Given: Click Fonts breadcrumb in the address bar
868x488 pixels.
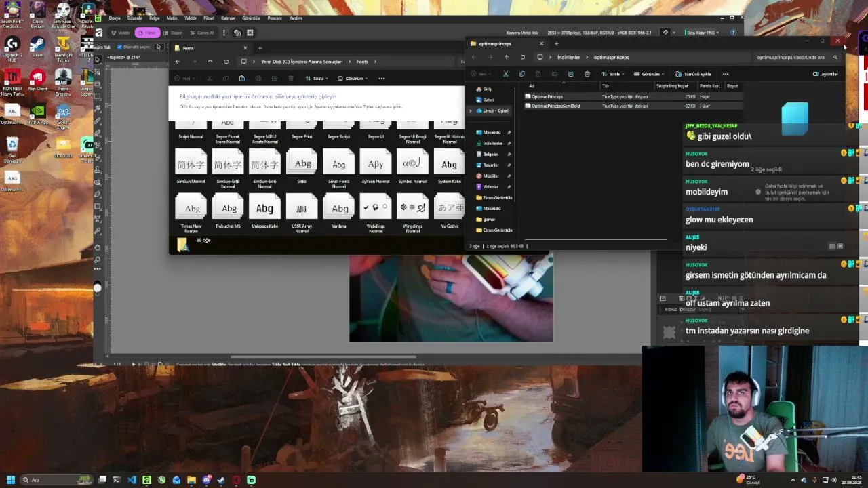Looking at the screenshot, I should point(363,62).
